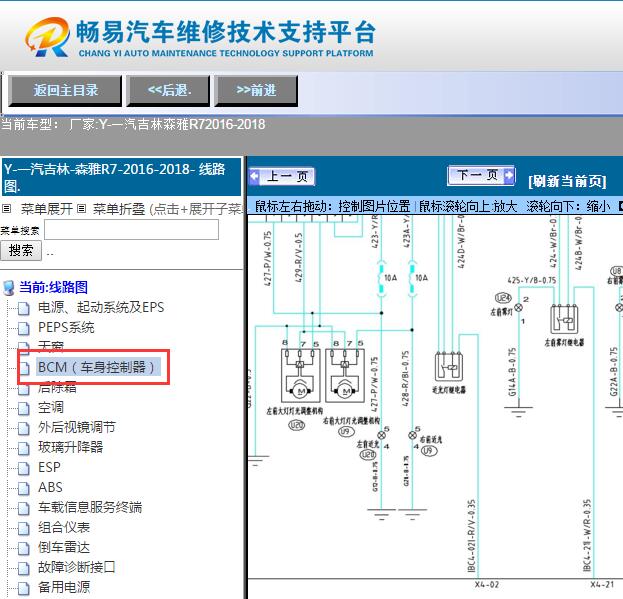Click document icon beside 空调

[24, 408]
